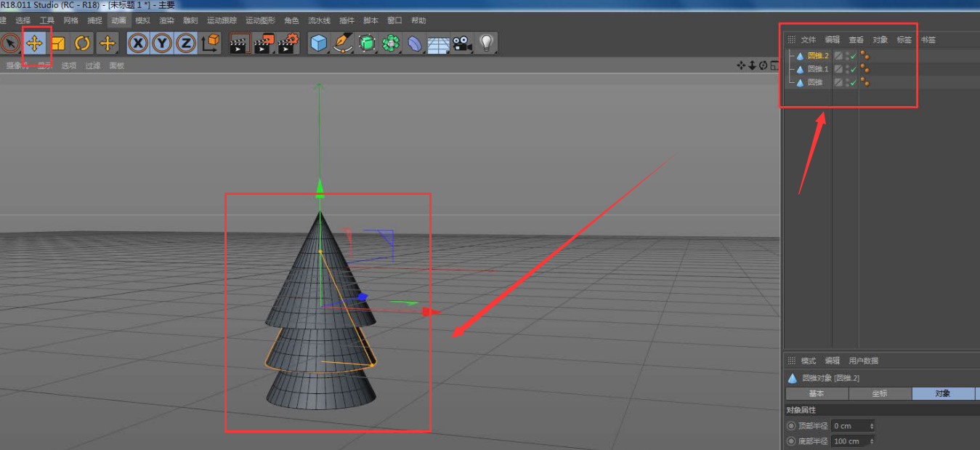Click the Y axis lock button
Image resolution: width=980 pixels, height=450 pixels.
(162, 44)
